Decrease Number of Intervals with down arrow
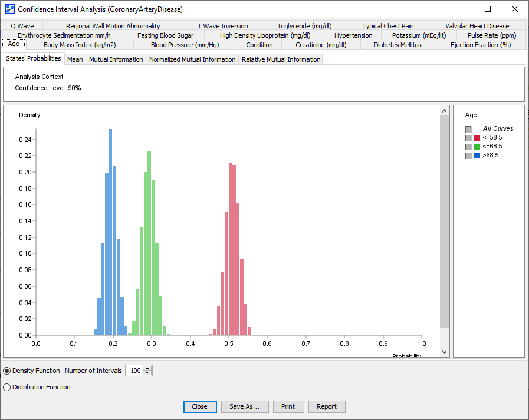 [147, 373]
